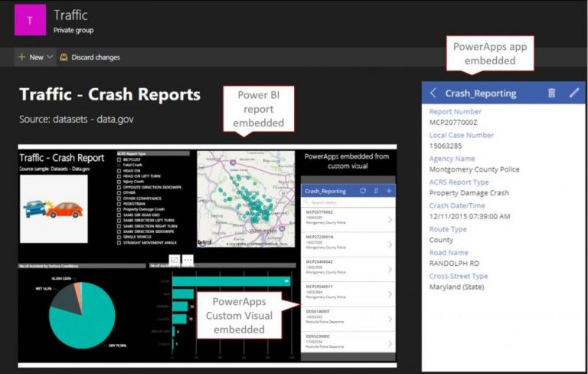Open MCP2549004Z record via its chevron
This screenshot has width=588, height=374.
tap(390, 269)
